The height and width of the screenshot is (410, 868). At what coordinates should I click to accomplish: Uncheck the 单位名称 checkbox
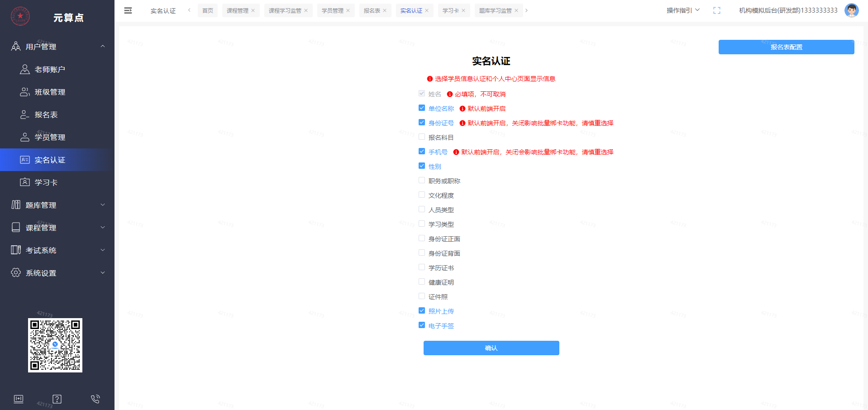422,108
